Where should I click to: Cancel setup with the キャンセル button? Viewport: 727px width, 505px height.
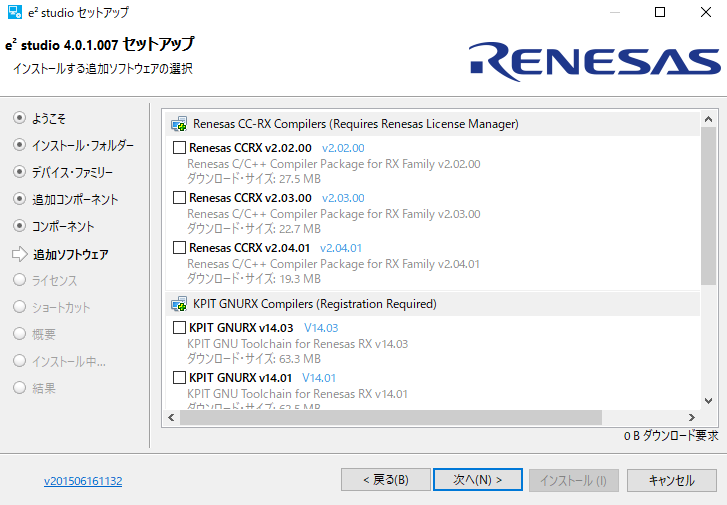tap(671, 480)
